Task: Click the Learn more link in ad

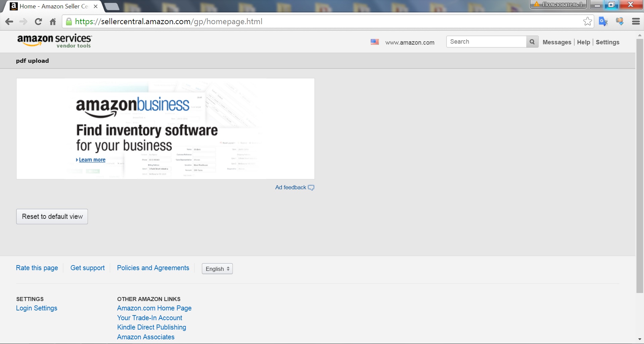Action: pos(92,160)
